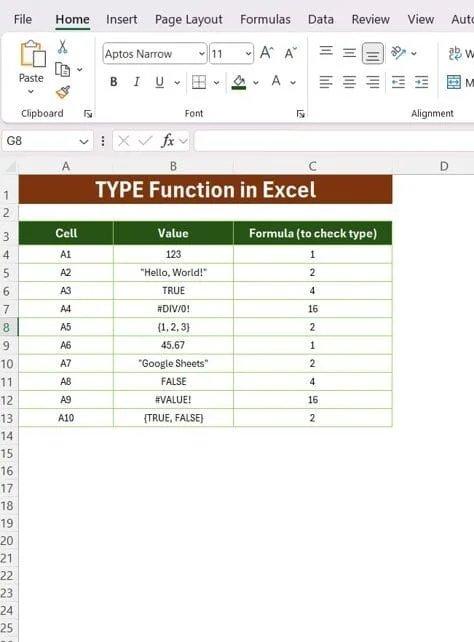Click the Increase Indent icon
The width and height of the screenshot is (474, 642).
(421, 82)
